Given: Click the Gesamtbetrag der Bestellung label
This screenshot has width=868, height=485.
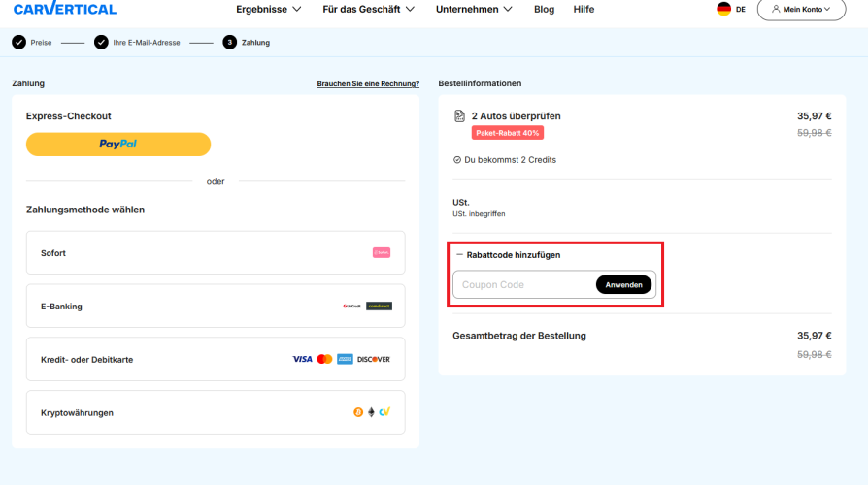Looking at the screenshot, I should coord(519,336).
